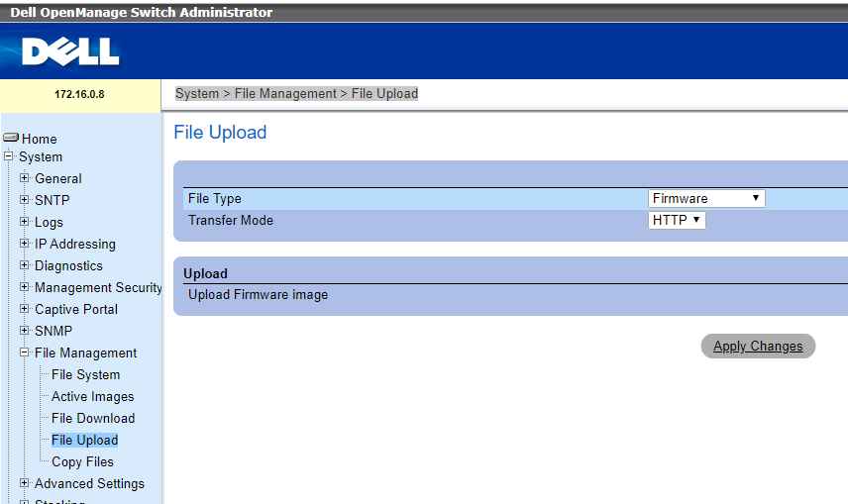Screen dimensions: 848x504
Task: Open the Home page link
Action: pyautogui.click(x=39, y=139)
